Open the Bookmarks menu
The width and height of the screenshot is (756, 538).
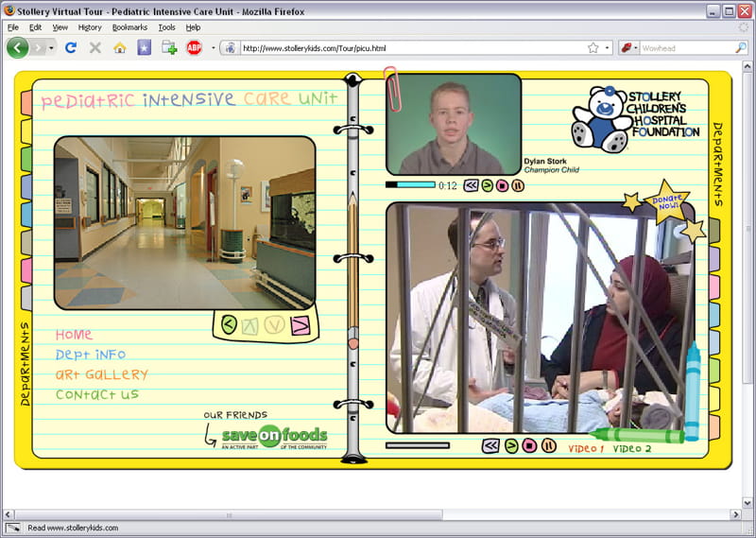(129, 27)
